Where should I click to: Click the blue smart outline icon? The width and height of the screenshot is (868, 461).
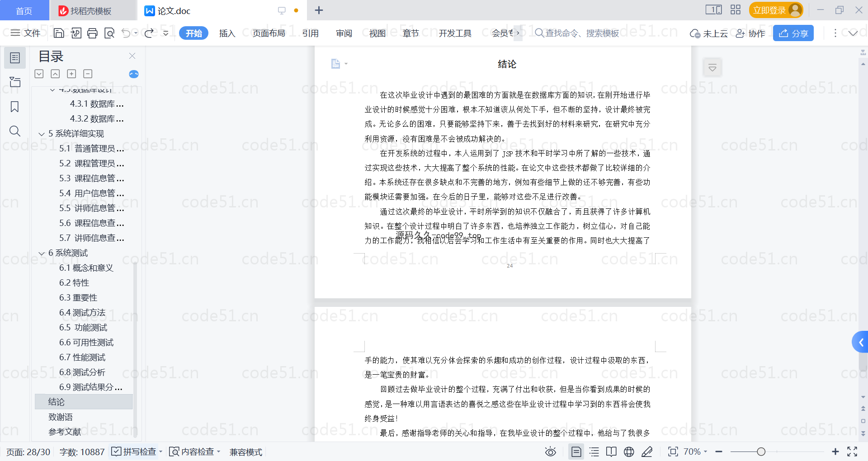[134, 74]
